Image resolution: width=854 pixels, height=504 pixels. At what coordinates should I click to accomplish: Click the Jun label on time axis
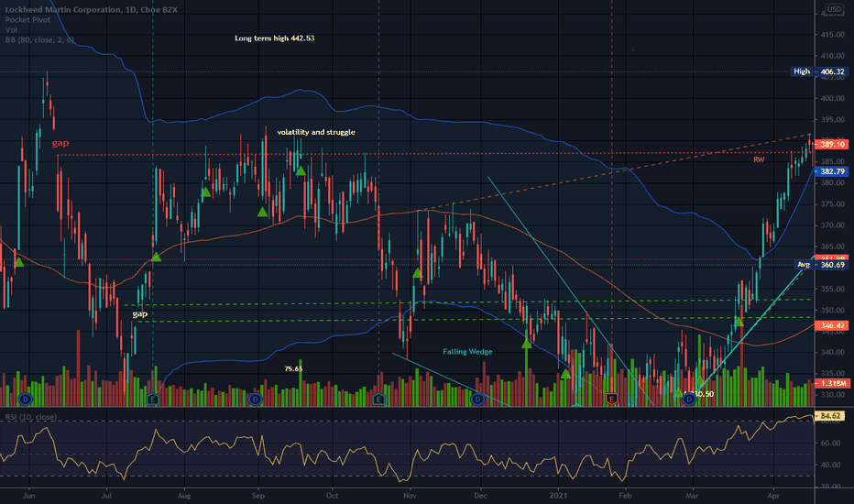29,496
